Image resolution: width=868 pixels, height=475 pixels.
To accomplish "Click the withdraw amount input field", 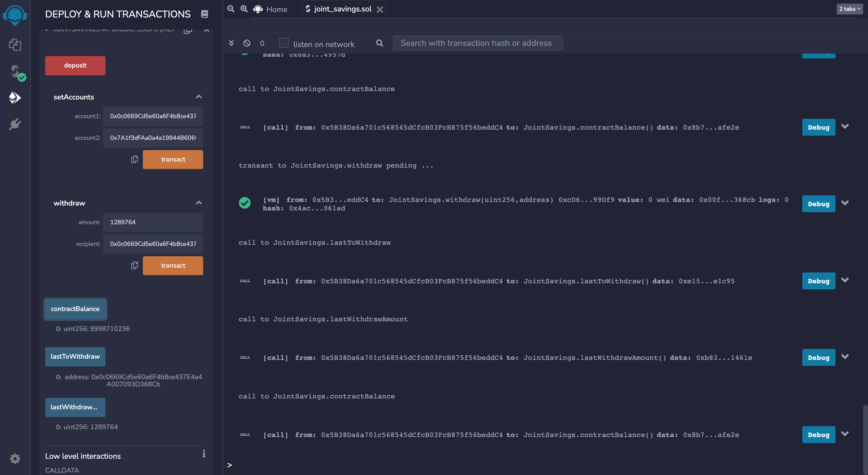I will coord(153,222).
